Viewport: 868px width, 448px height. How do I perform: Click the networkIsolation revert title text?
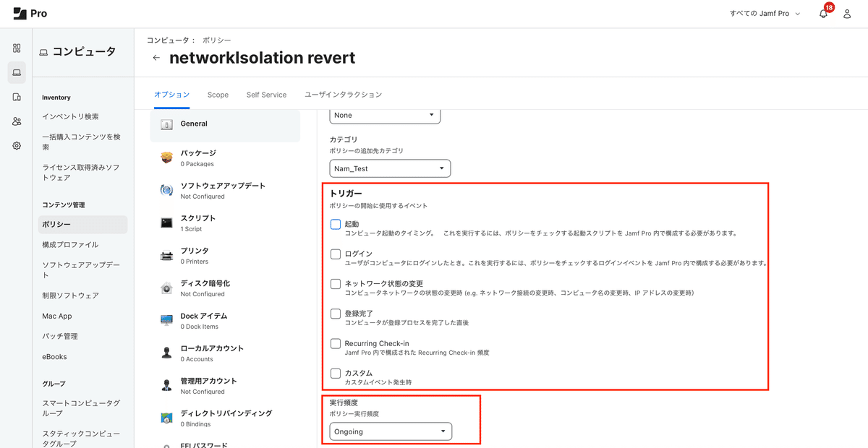click(x=262, y=58)
